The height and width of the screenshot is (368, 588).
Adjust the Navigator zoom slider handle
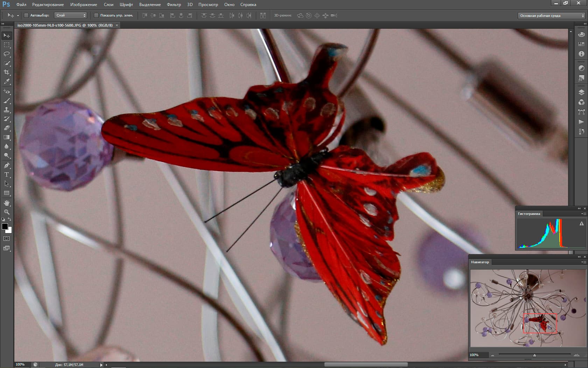534,355
